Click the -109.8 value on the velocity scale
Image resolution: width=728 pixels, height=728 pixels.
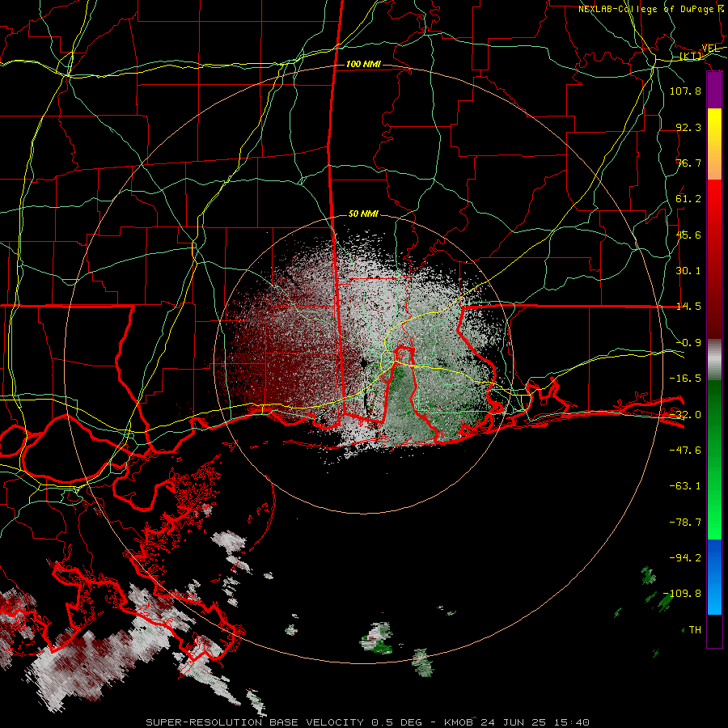[682, 594]
